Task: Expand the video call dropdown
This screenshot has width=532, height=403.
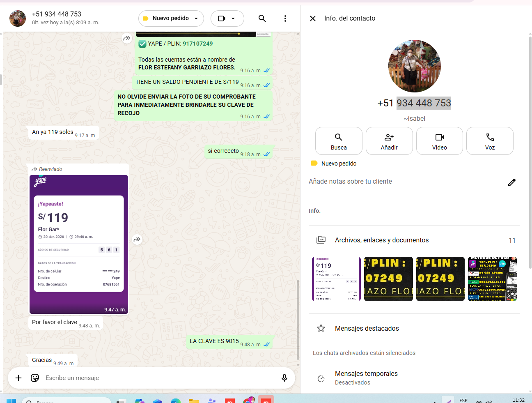Action: 233,18
